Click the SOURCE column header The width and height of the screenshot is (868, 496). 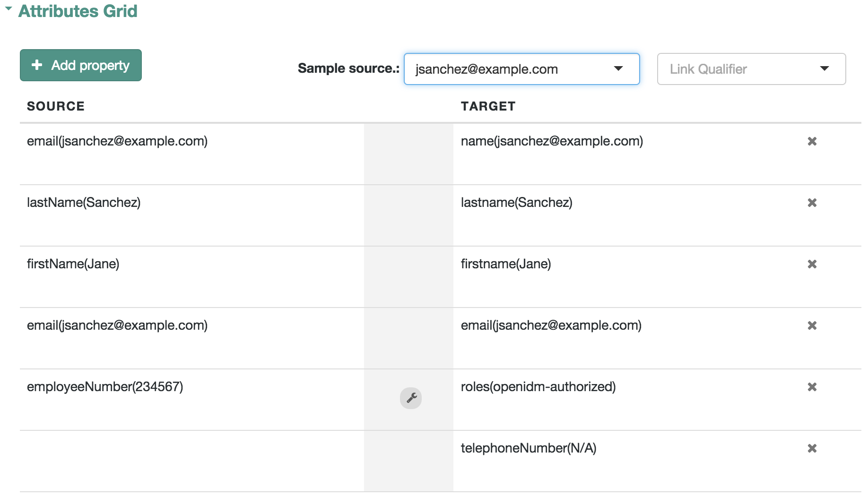[56, 106]
